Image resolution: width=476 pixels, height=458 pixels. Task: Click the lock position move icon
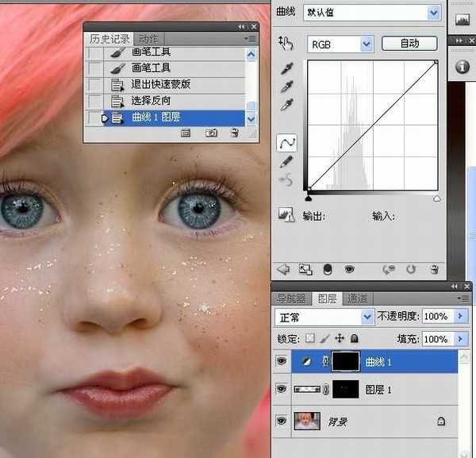(340, 338)
